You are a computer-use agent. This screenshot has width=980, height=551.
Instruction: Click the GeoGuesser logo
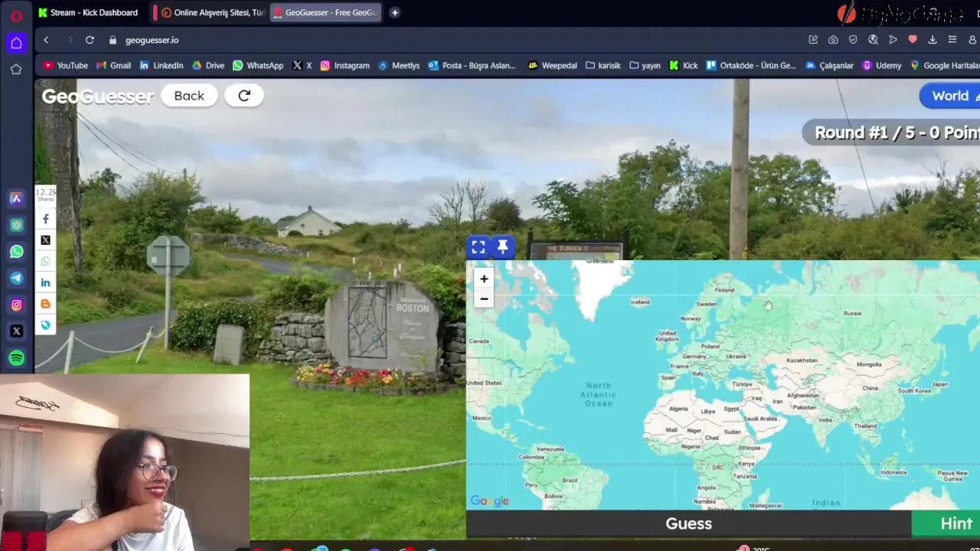click(x=97, y=96)
